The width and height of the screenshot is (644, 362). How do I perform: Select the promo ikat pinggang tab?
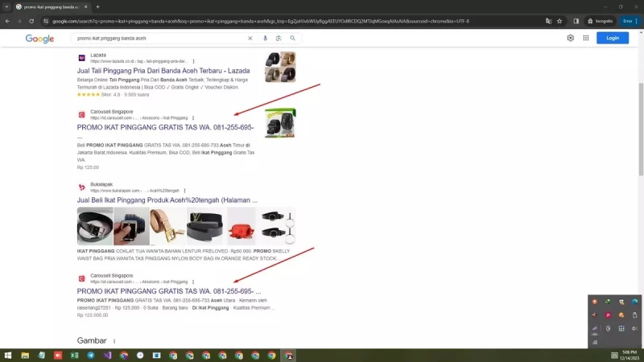(x=52, y=6)
